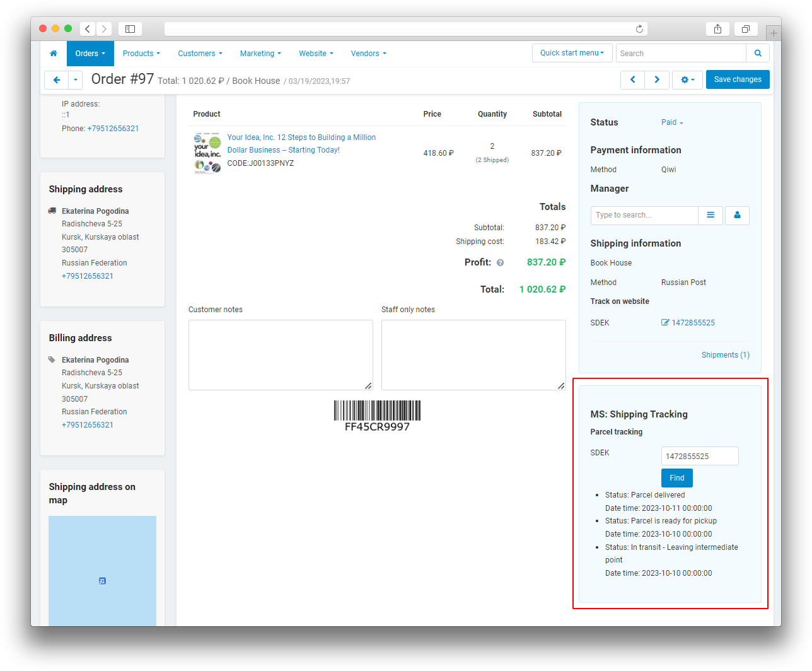The width and height of the screenshot is (812, 671).
Task: Click the search magnifier button
Action: 758,54
